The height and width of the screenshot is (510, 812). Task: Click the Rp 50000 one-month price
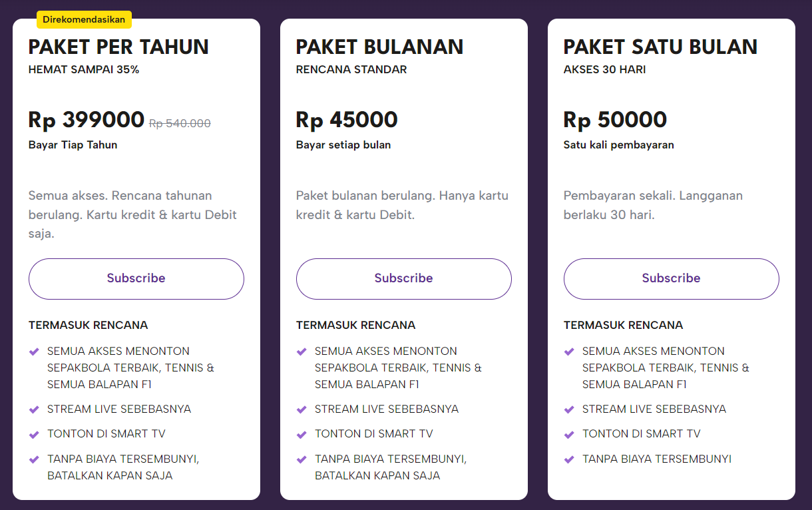(x=615, y=120)
